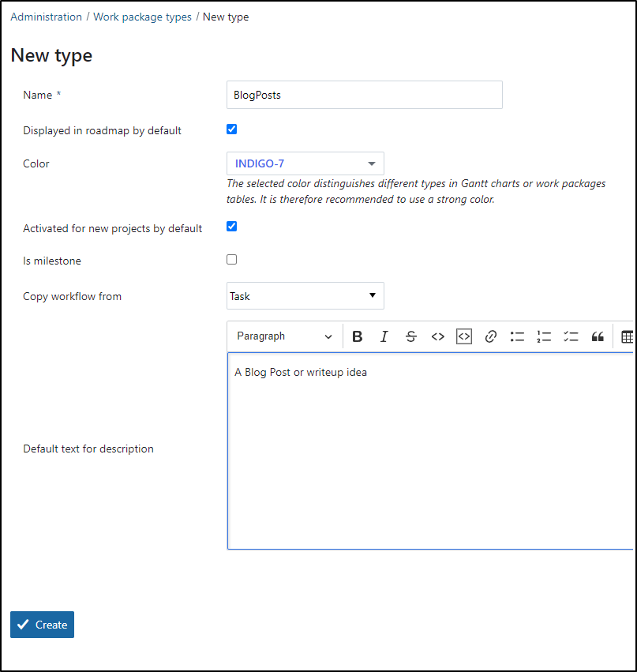Insert a table in editor

point(627,337)
